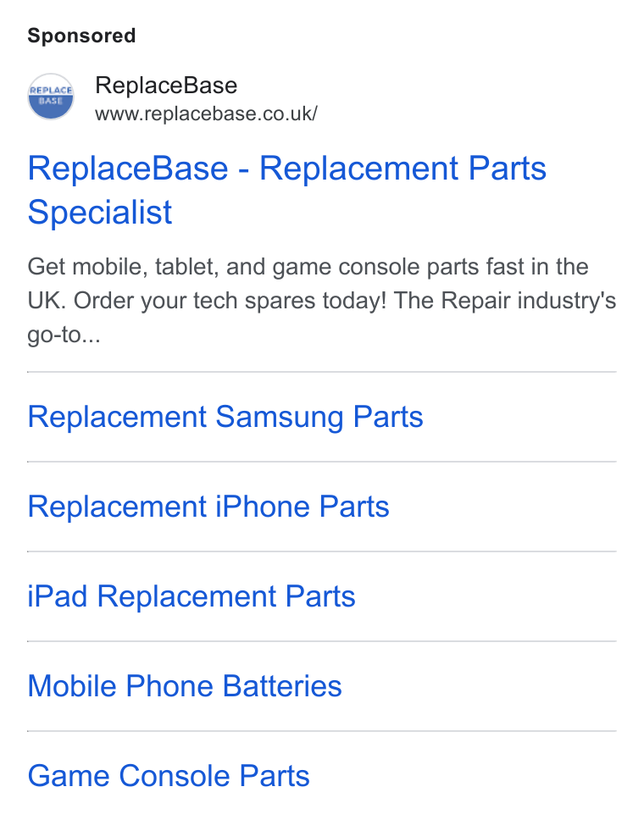Click Order your tech spares today text
The image size is (644, 820).
[230, 301]
